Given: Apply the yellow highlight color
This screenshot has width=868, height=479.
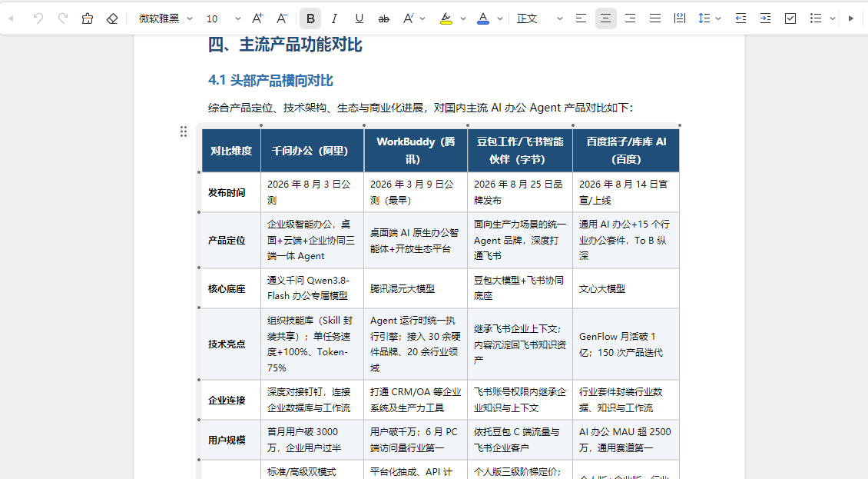Looking at the screenshot, I should coord(446,18).
